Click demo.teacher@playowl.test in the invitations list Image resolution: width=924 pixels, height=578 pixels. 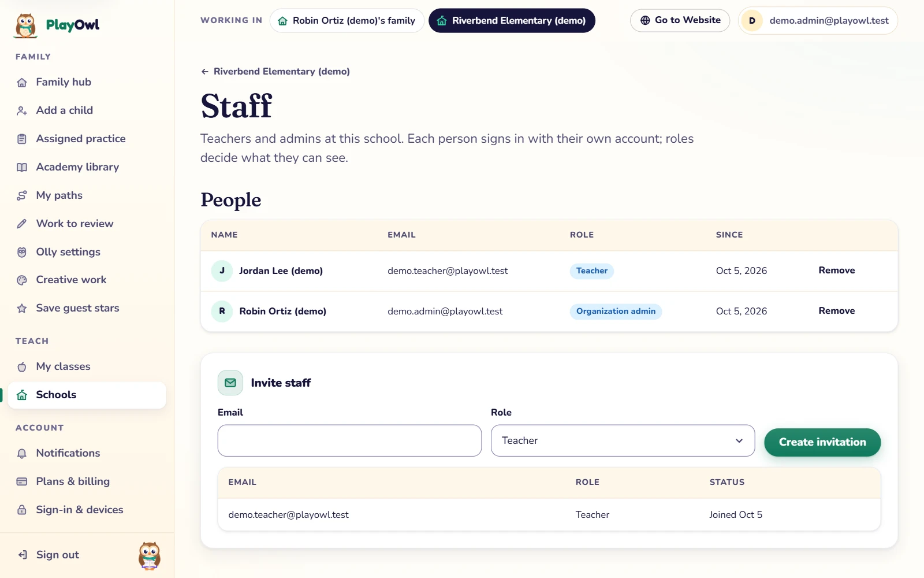289,514
